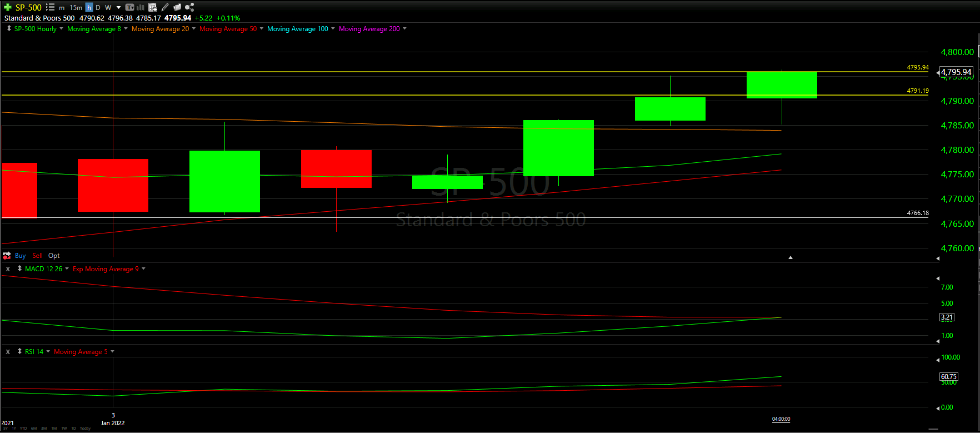This screenshot has height=433, width=980.
Task: Click the bold last price 4795.94 in header
Action: tap(178, 18)
